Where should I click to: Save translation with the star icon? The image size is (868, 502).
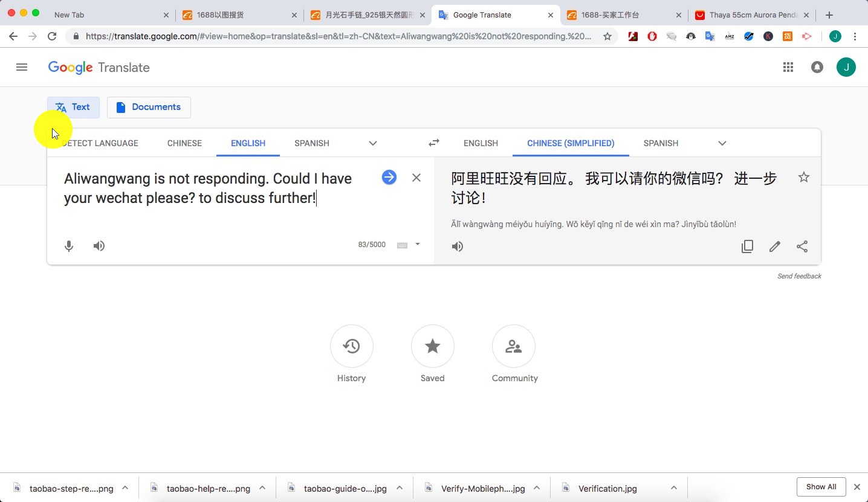coord(804,177)
